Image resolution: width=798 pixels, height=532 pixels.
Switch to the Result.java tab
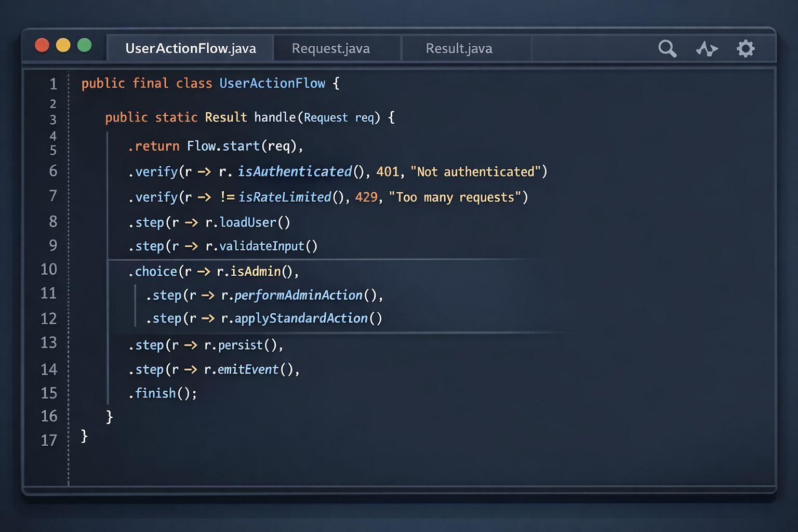pyautogui.click(x=459, y=48)
